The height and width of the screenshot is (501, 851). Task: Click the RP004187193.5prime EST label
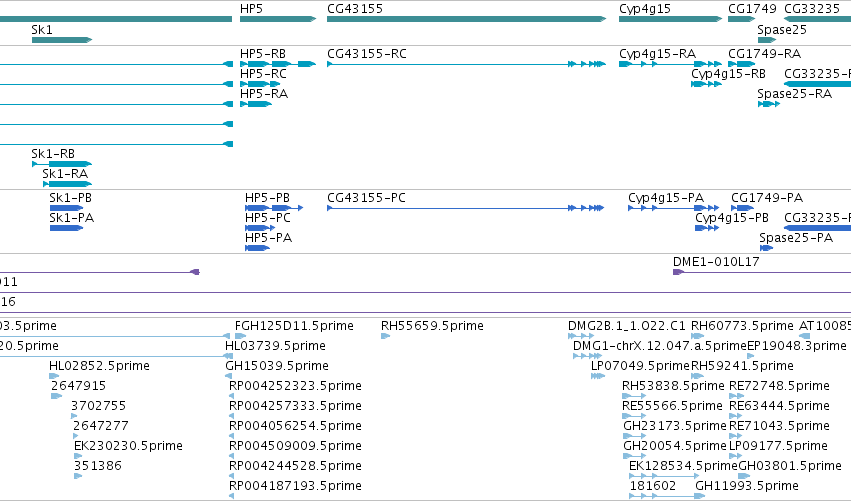(295, 486)
